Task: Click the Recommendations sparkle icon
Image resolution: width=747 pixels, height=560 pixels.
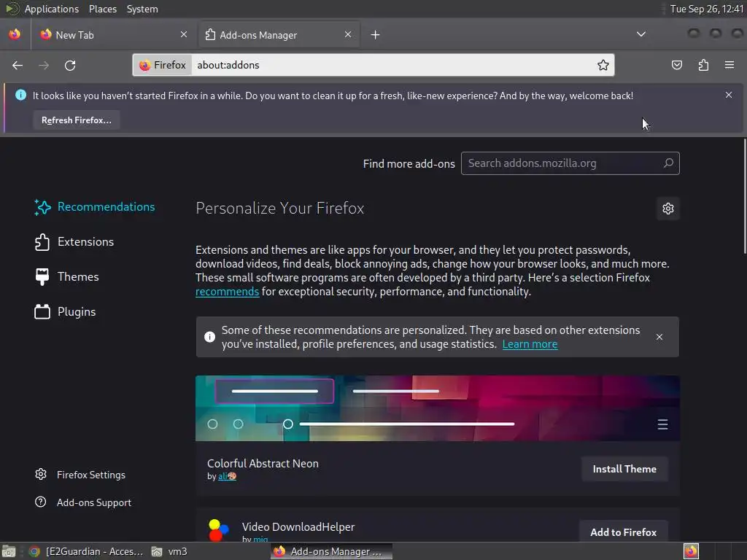Action: pos(42,207)
